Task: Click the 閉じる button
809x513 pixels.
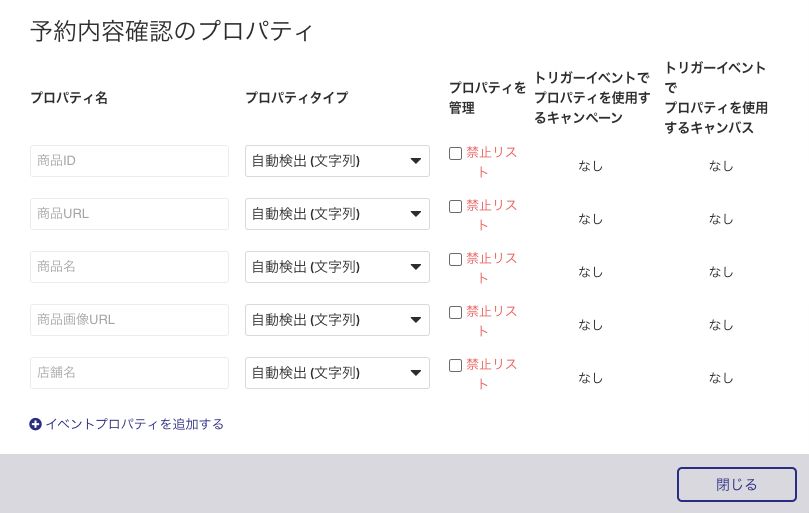Action: (x=737, y=485)
